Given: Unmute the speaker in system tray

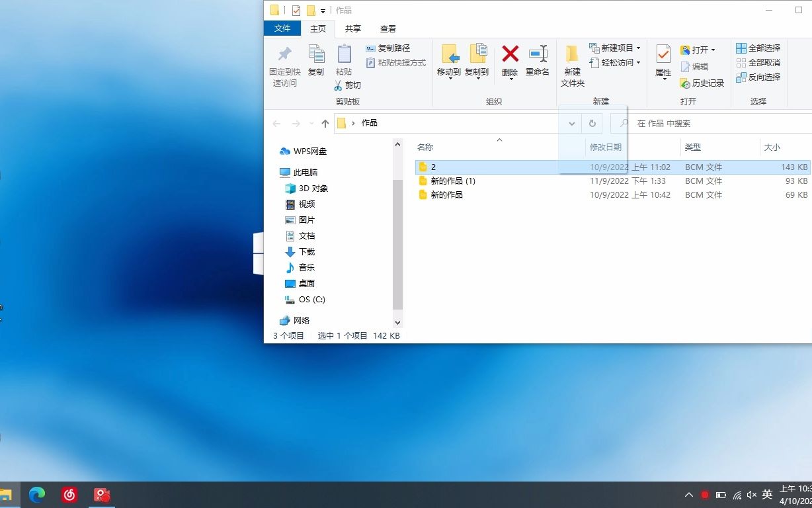Looking at the screenshot, I should click(x=751, y=494).
